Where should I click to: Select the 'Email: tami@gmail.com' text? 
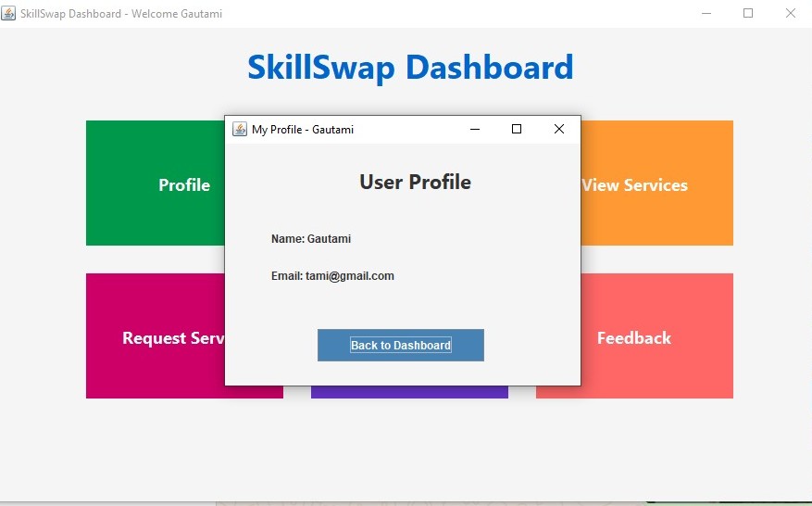(332, 276)
